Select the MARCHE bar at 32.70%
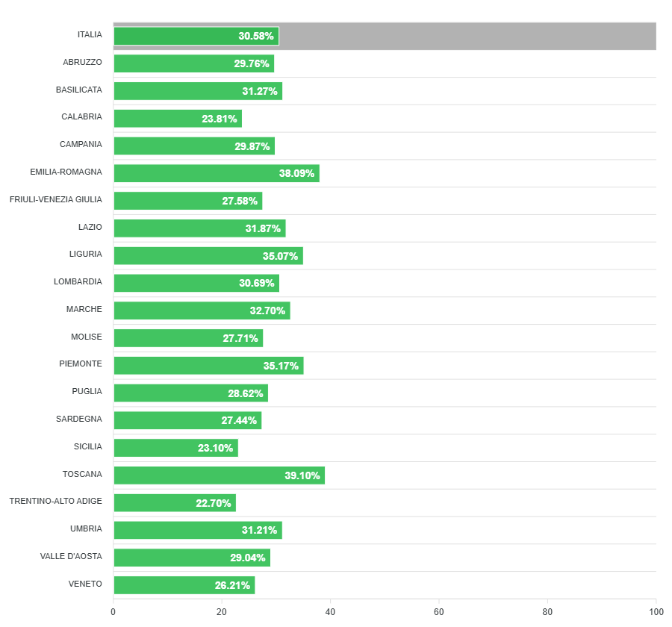The width and height of the screenshot is (672, 627). tap(202, 311)
